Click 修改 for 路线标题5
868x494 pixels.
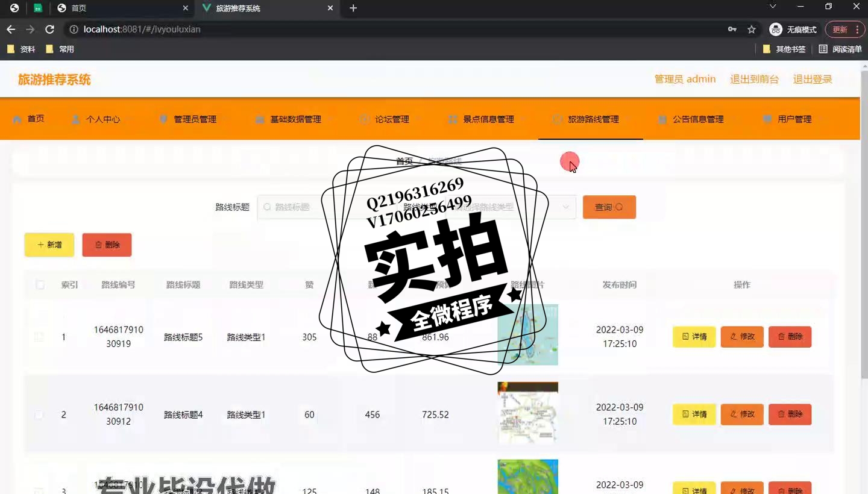point(742,337)
